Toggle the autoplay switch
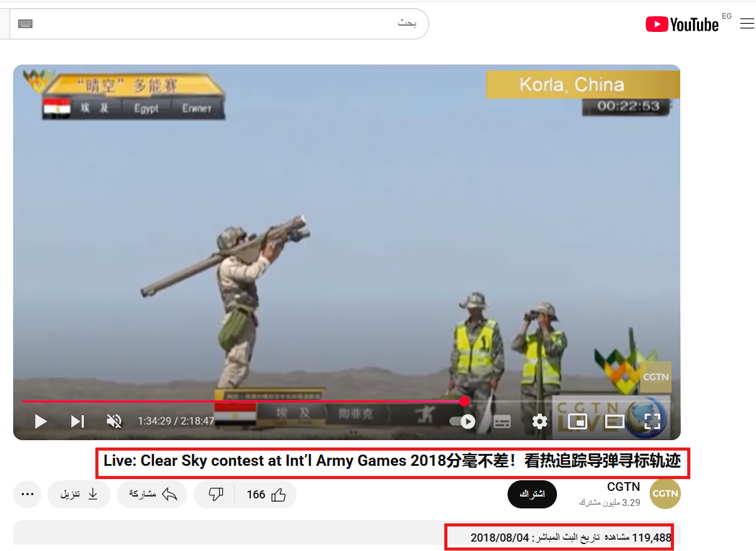This screenshot has height=551, width=756. tap(462, 421)
